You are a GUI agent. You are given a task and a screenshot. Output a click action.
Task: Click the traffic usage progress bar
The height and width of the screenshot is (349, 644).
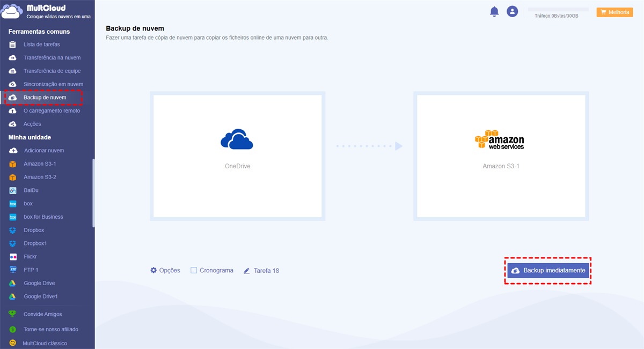point(558,10)
